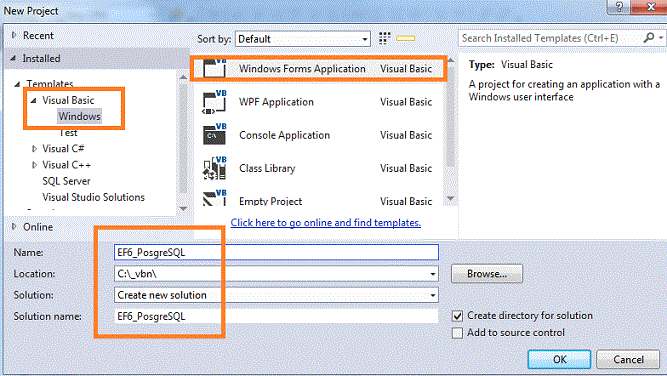Click the Windows Forms Application name text
Image resolution: width=667 pixels, height=376 pixels.
point(302,68)
